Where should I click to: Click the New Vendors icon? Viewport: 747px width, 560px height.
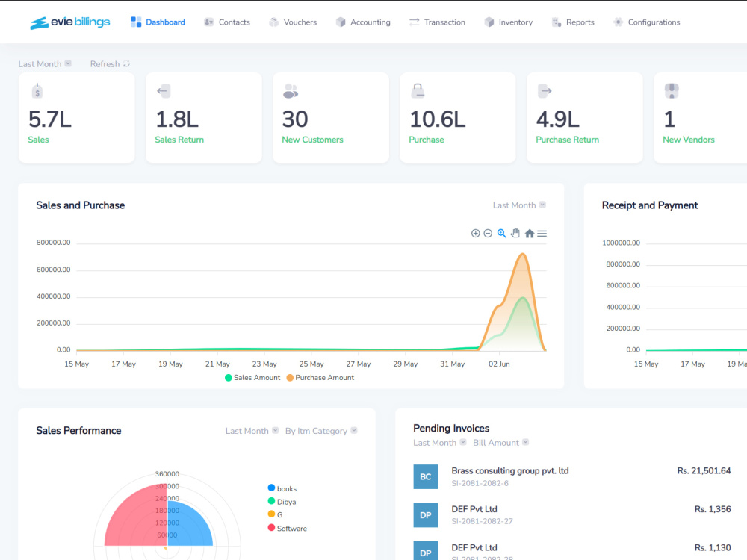tap(672, 90)
